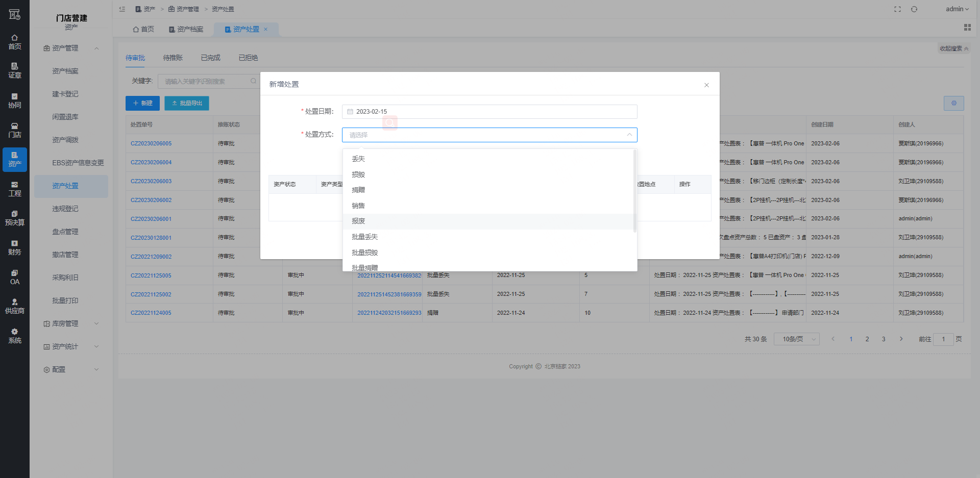The image size is (980, 478).
Task: Open 盘点管理 in the side menu
Action: point(65,232)
